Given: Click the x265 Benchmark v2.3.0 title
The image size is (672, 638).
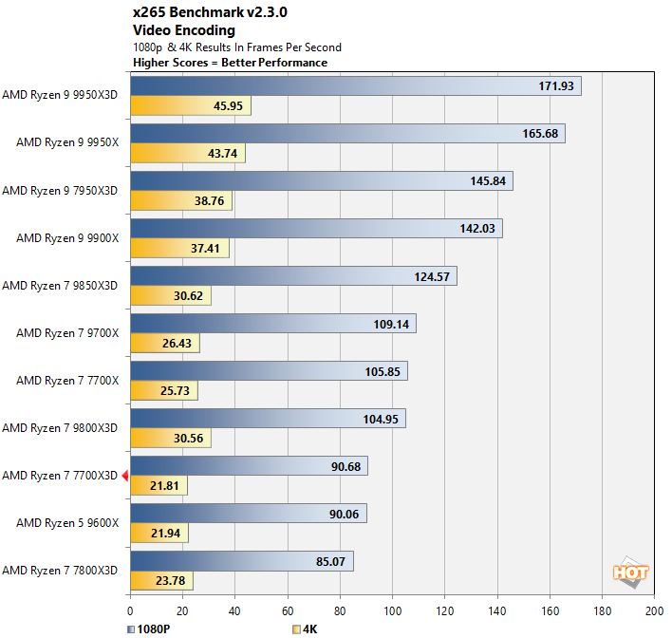Looking at the screenshot, I should point(210,12).
